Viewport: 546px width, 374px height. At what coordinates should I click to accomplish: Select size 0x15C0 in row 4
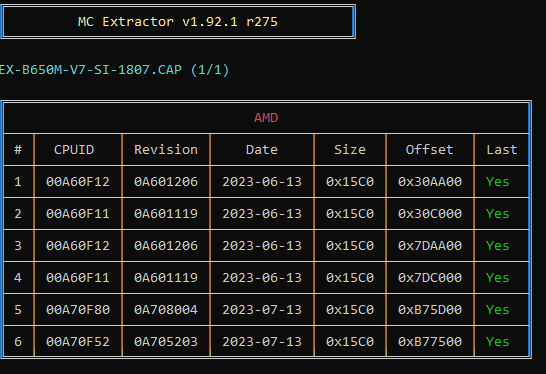tap(350, 278)
